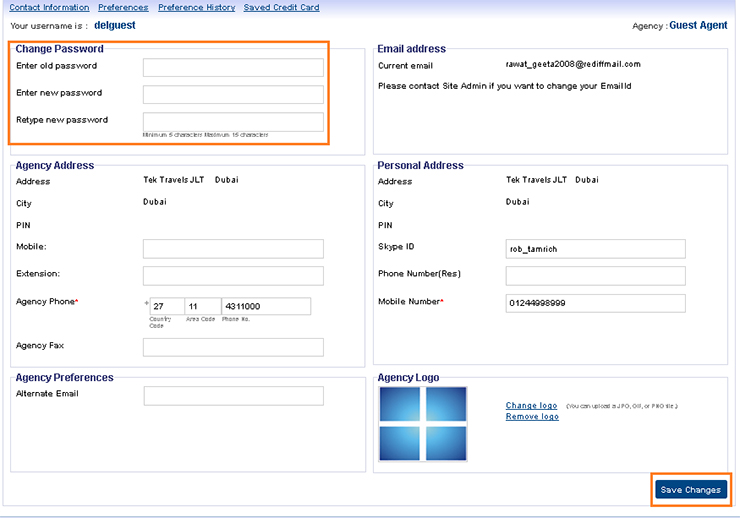This screenshot has height=518, width=740.
Task: Click the Current email label
Action: point(405,66)
